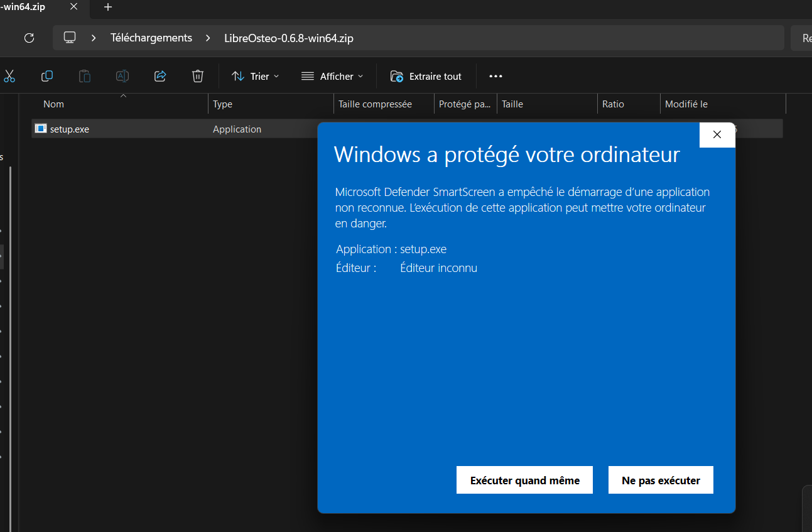Sort by Protégé par column header
This screenshot has height=532, width=812.
click(465, 104)
